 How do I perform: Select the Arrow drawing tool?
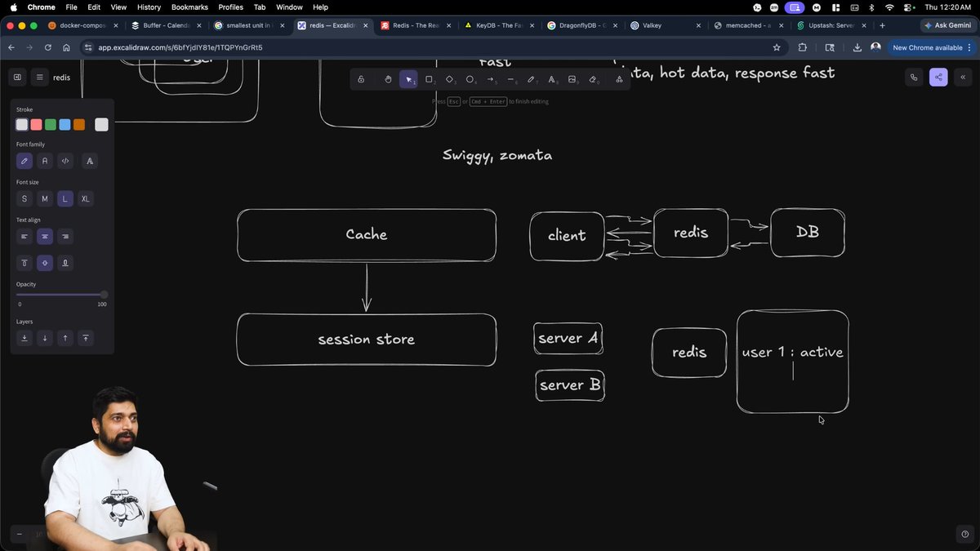tap(490, 79)
